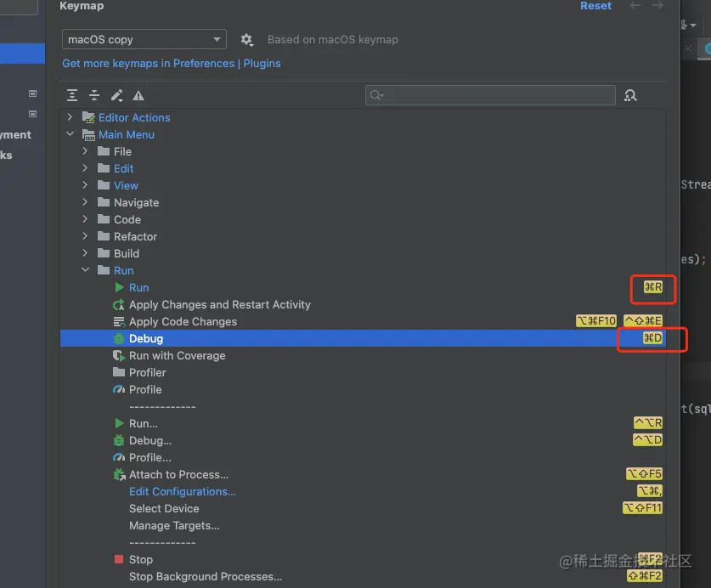Expand the Code folder chevron
The width and height of the screenshot is (711, 588).
pyautogui.click(x=85, y=219)
